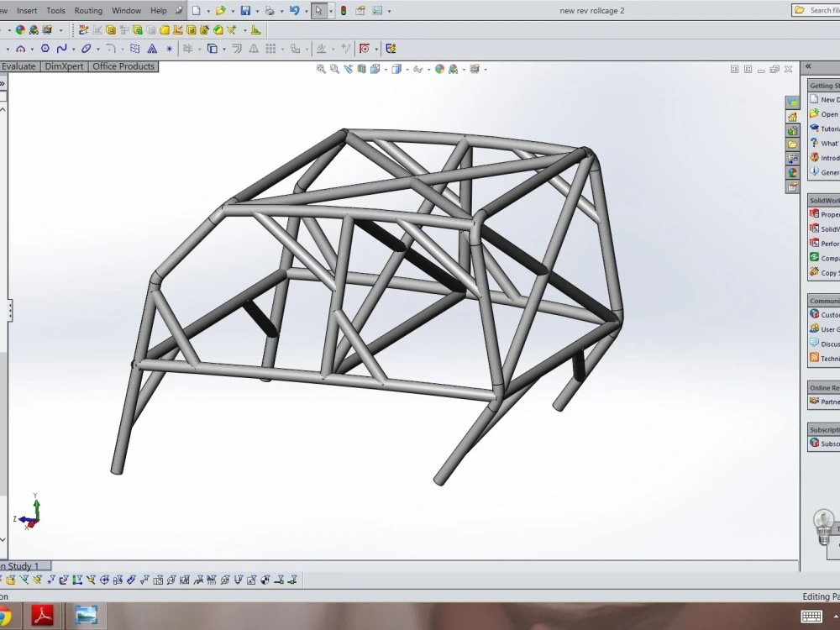
Task: Open dropdown arrow next to Undo
Action: click(x=306, y=11)
